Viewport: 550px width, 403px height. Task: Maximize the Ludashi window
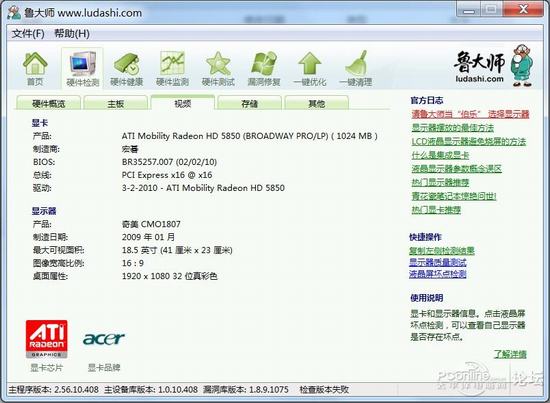491,9
